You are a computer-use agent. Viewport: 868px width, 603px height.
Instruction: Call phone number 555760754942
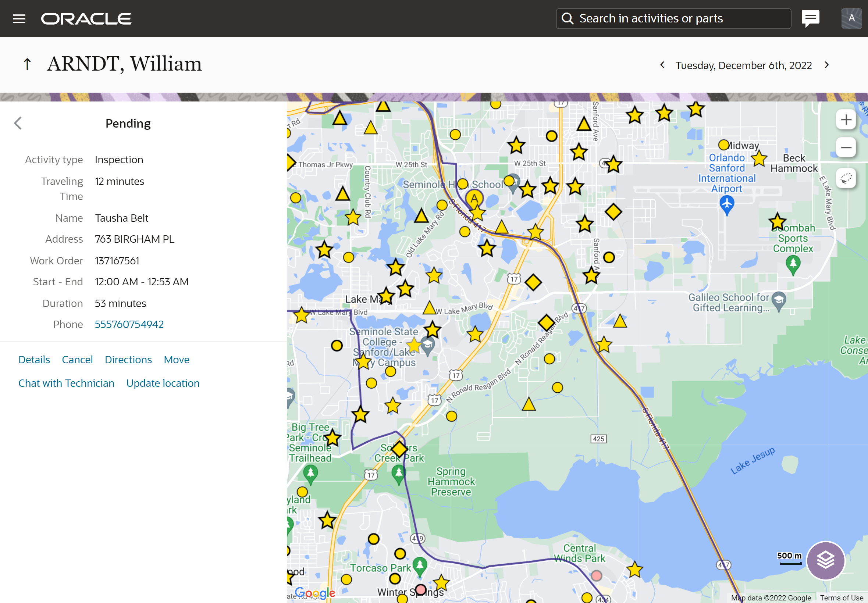(129, 324)
